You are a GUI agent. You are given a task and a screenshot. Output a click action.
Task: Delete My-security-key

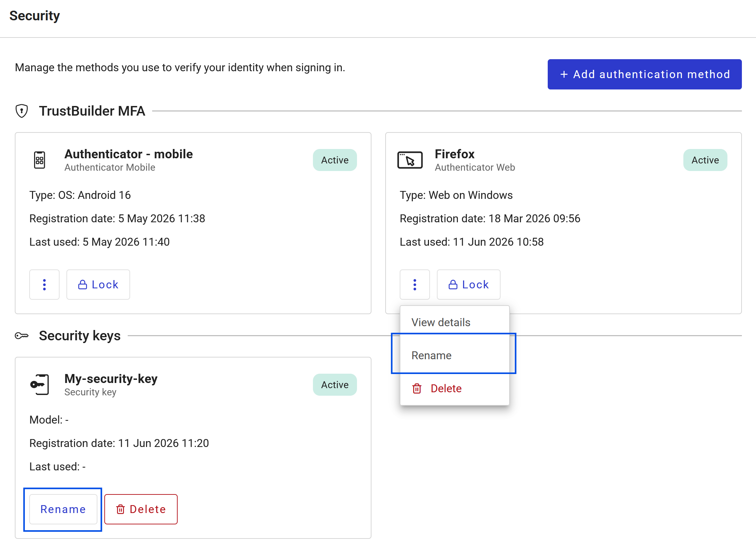(x=141, y=509)
